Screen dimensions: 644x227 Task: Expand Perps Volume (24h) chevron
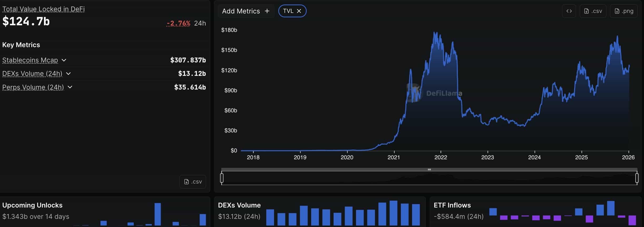pos(70,87)
